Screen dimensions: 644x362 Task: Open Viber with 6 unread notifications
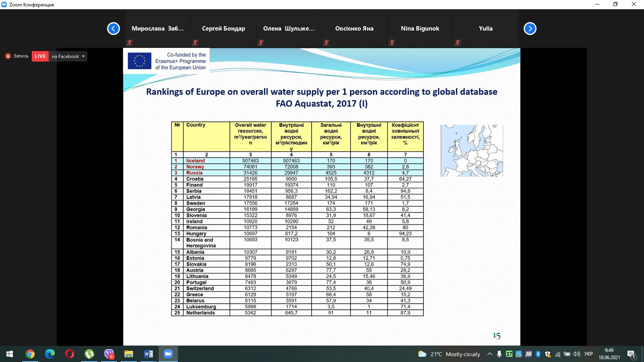click(x=109, y=354)
